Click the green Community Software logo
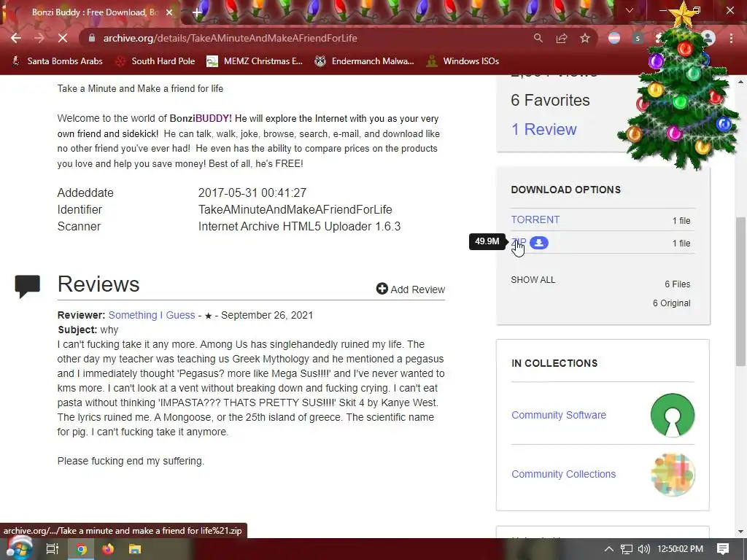 (672, 415)
